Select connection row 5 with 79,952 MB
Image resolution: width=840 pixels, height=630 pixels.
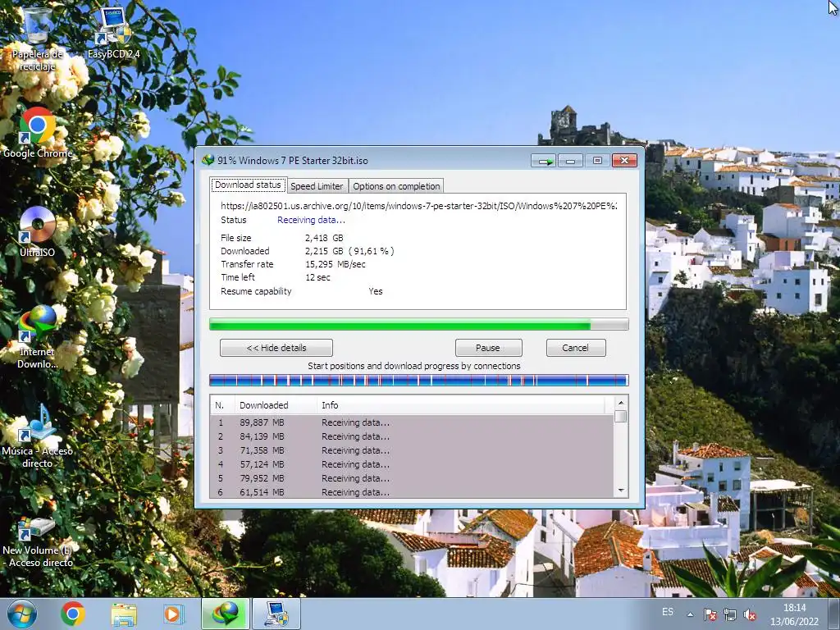coord(412,478)
